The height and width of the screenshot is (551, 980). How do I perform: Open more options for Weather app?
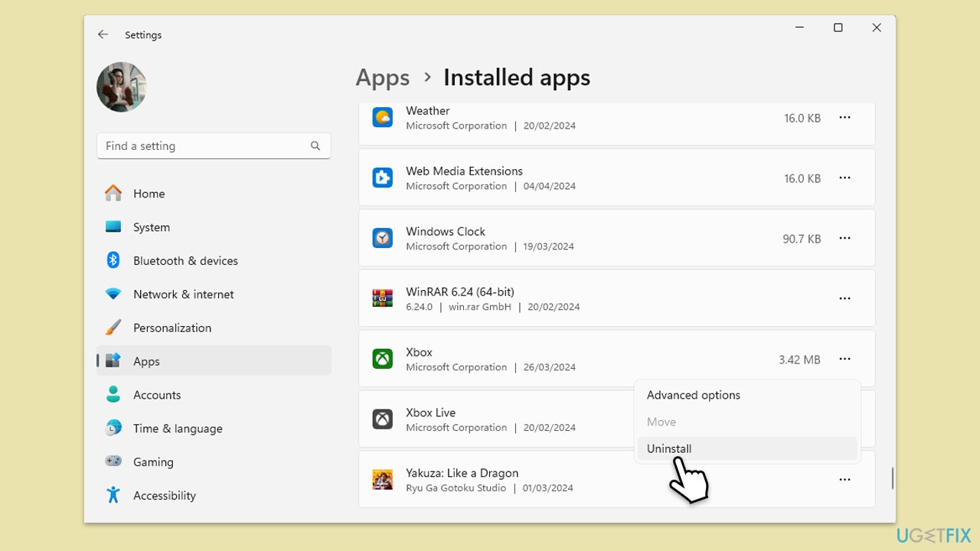844,118
